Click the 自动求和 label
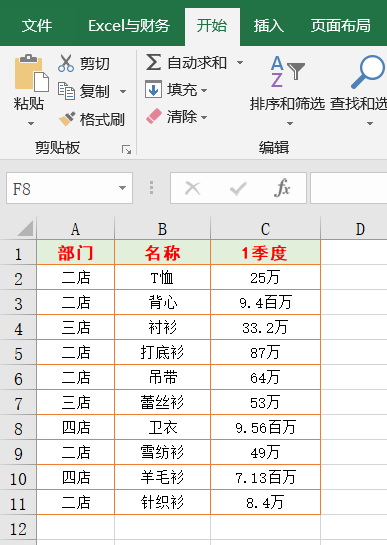387x545 pixels. (x=197, y=63)
